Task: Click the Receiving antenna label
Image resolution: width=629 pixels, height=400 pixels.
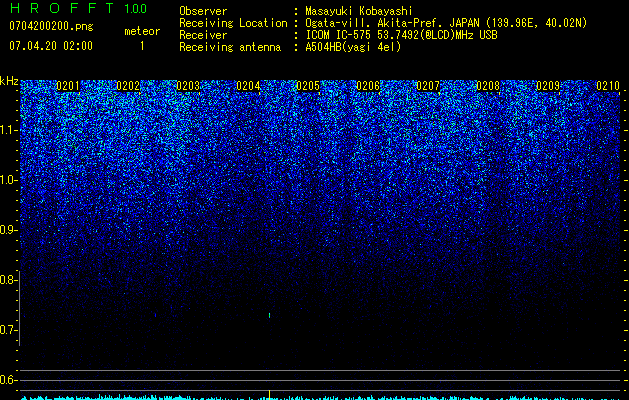Action: [x=230, y=47]
